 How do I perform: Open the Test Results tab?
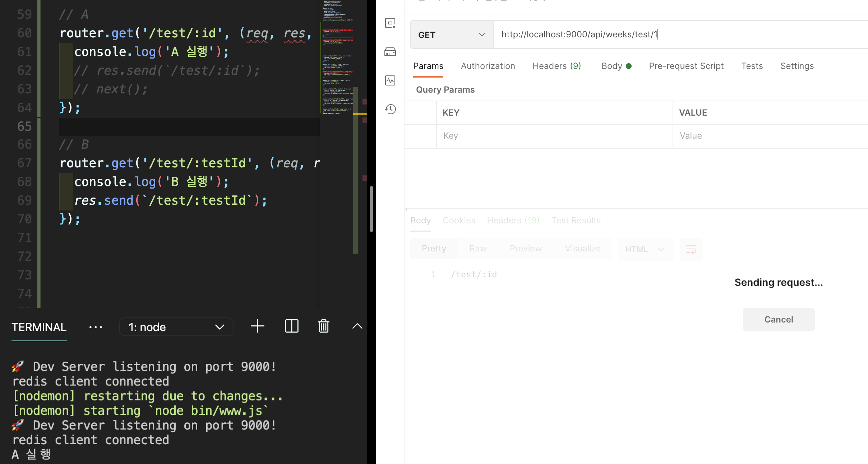pyautogui.click(x=576, y=221)
